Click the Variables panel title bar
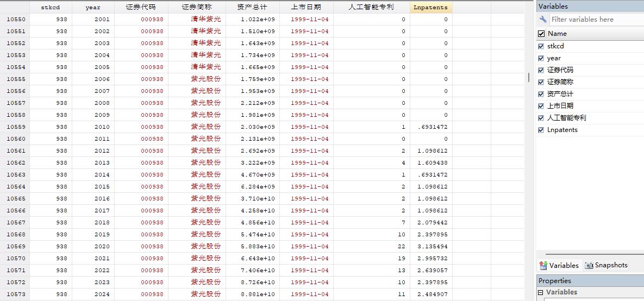Image resolution: width=644 pixels, height=301 pixels. click(x=590, y=7)
